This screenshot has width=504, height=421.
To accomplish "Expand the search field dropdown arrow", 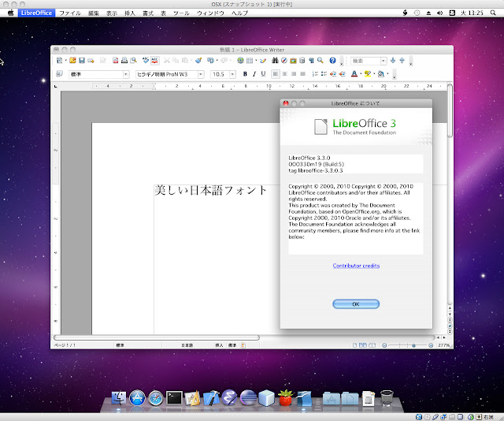I will click(384, 61).
